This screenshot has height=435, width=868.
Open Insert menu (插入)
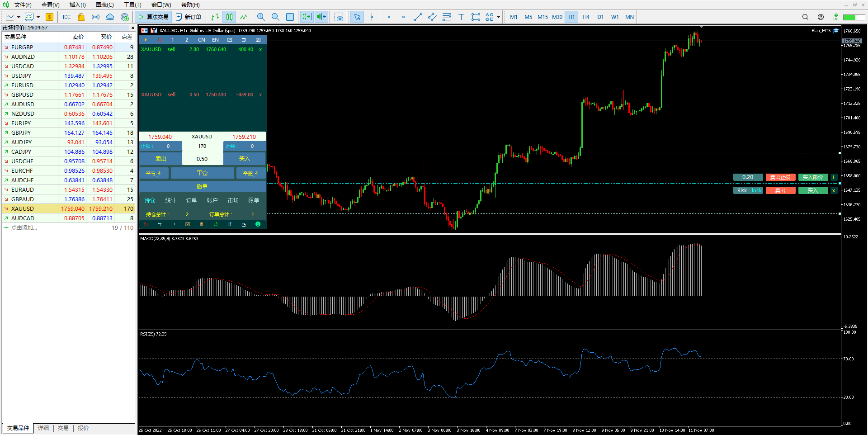77,5
